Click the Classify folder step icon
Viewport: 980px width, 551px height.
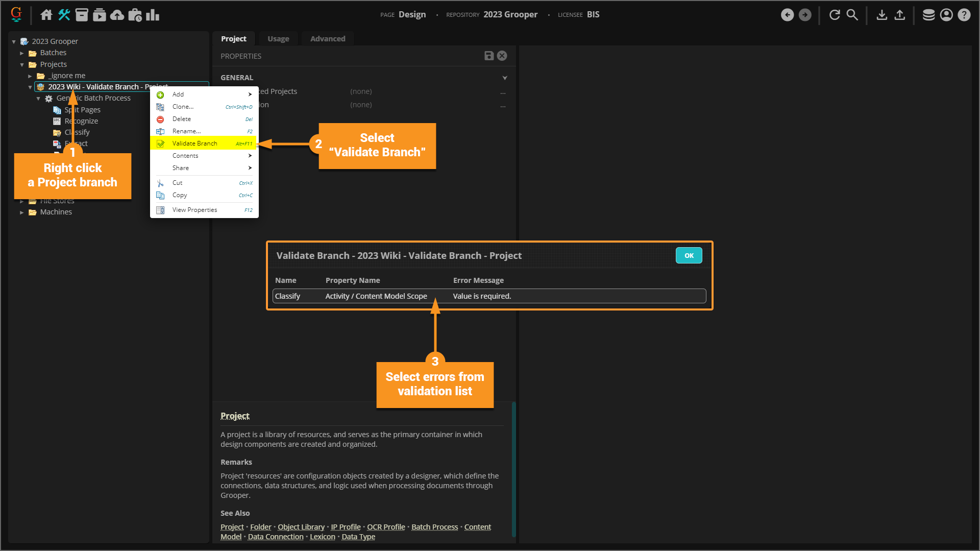click(57, 132)
